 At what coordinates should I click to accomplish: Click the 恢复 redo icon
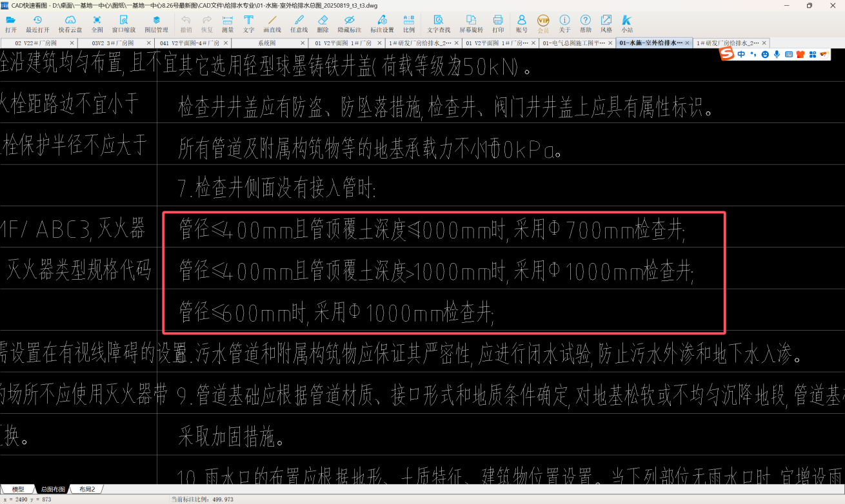(x=206, y=24)
